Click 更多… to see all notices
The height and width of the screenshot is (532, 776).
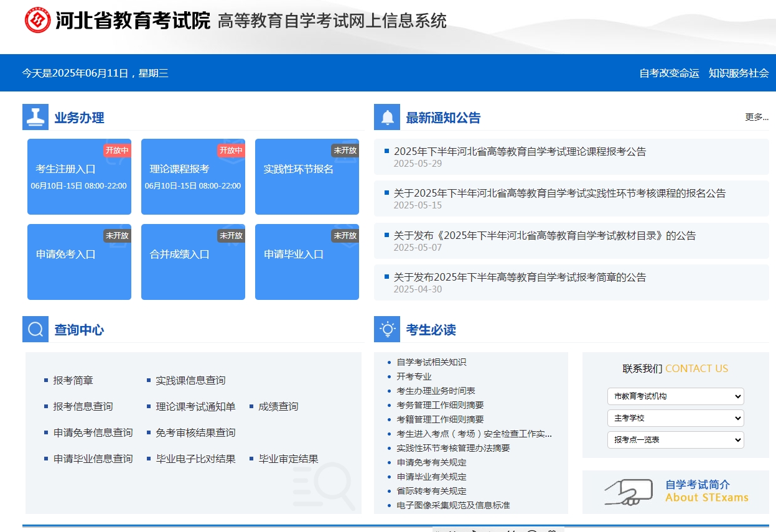pyautogui.click(x=755, y=117)
